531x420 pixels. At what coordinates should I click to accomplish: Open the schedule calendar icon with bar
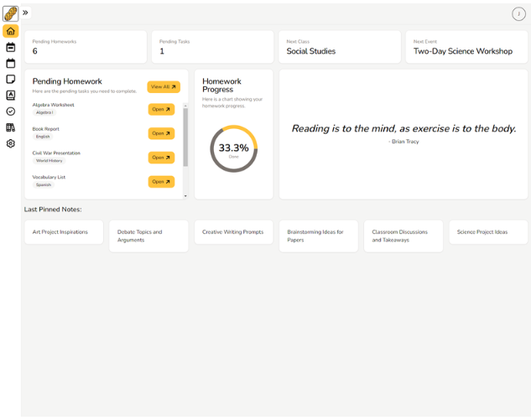point(11,47)
